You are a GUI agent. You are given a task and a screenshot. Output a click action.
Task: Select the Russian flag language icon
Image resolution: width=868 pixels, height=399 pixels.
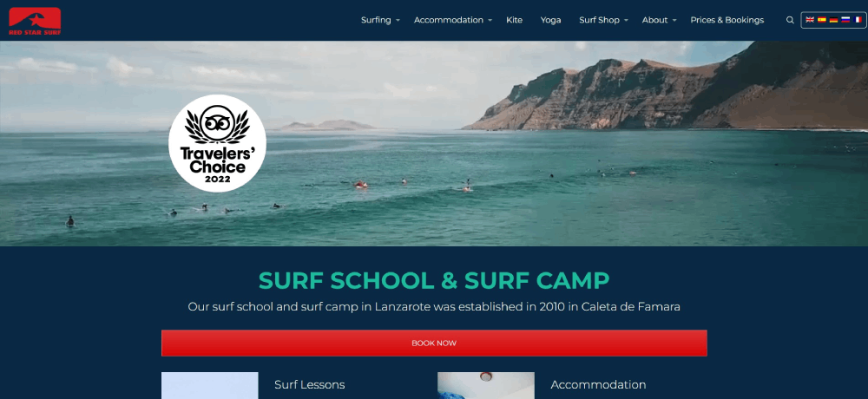pyautogui.click(x=845, y=19)
